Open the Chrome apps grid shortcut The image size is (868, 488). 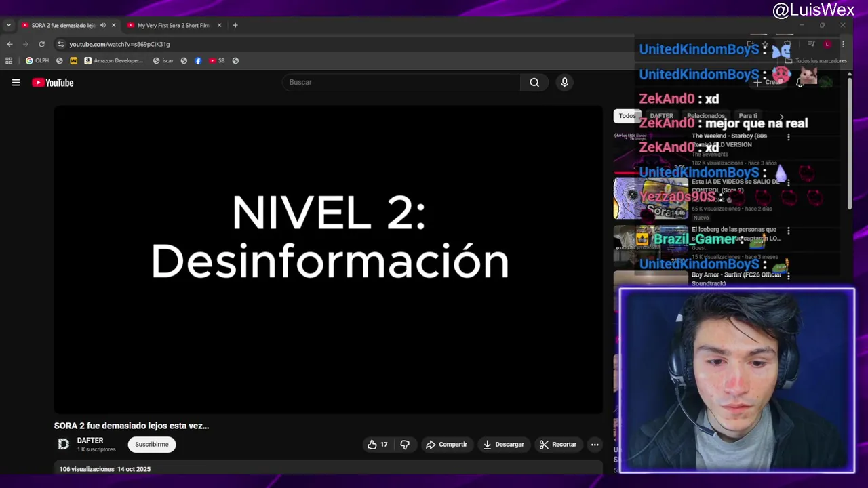coord(9,60)
